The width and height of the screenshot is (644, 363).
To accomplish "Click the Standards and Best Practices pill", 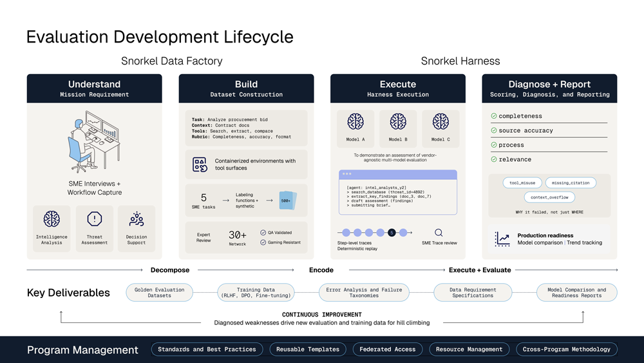I will pyautogui.click(x=207, y=349).
